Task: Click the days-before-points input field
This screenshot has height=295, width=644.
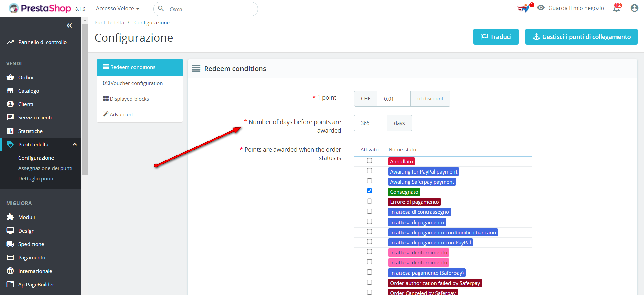Action: [x=370, y=123]
